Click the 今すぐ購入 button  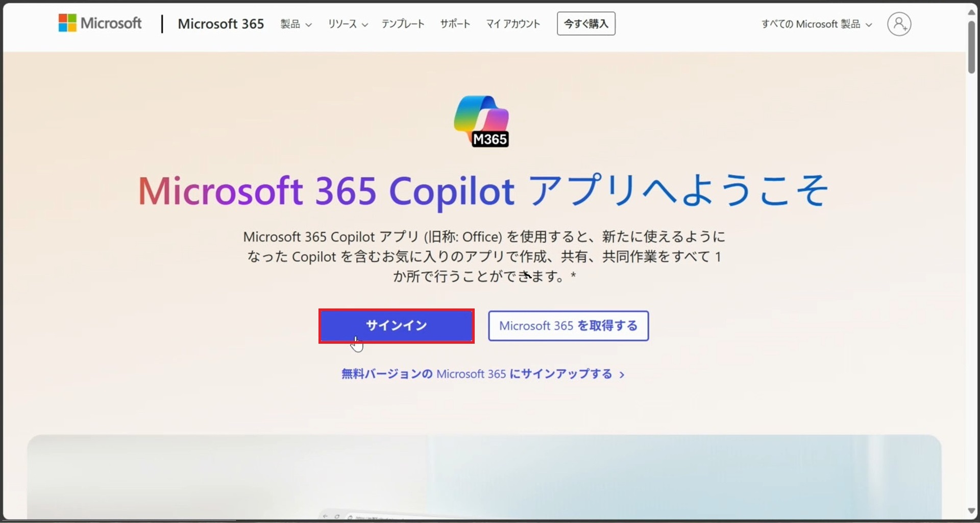click(x=586, y=23)
